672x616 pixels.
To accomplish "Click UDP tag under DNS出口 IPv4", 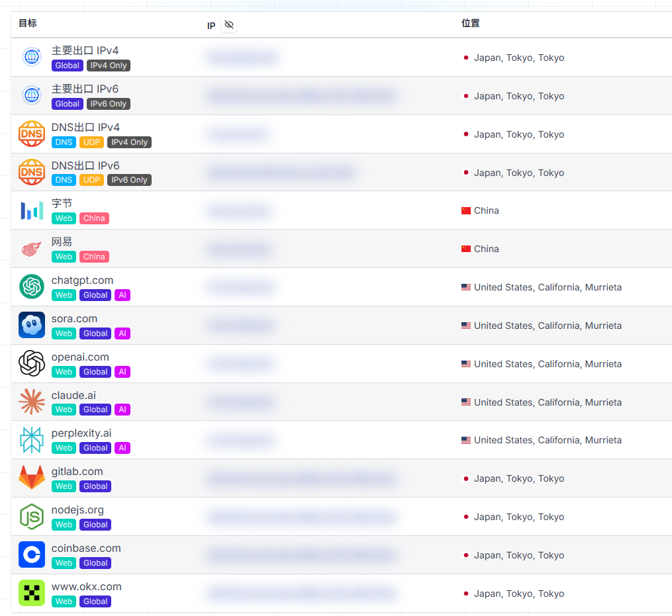I will [91, 142].
